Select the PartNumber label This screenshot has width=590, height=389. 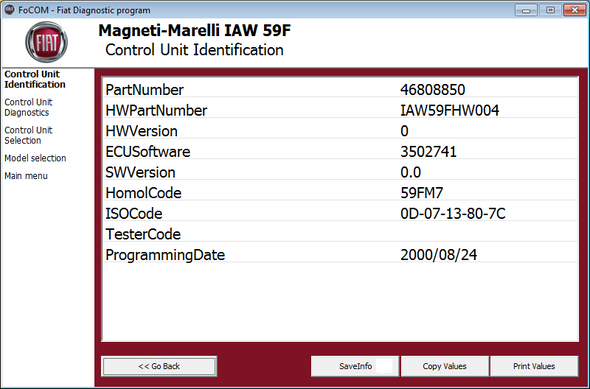(x=144, y=90)
